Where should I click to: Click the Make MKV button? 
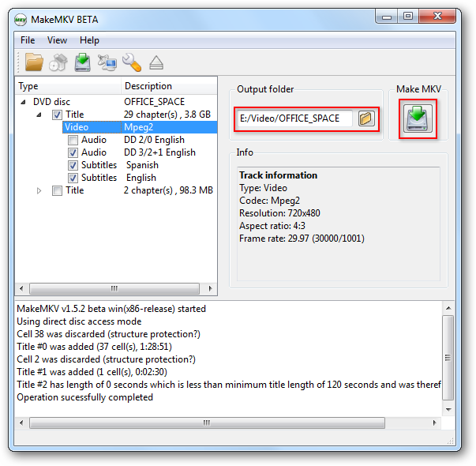pos(418,118)
